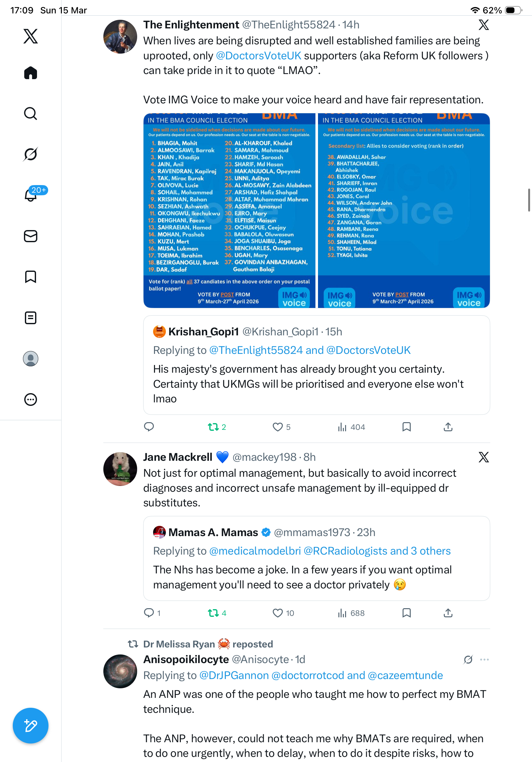Open the Grok icon in sidebar
Screen dimensions: 532x762
click(x=31, y=154)
